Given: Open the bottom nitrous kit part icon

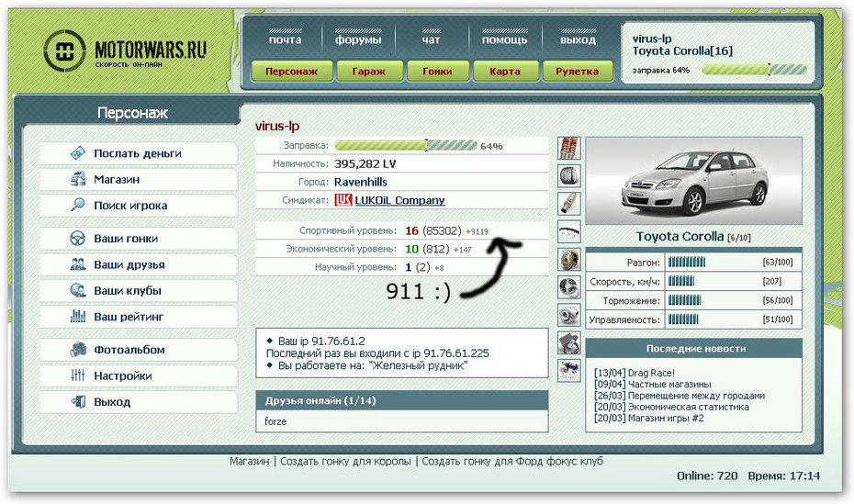Looking at the screenshot, I should (569, 371).
